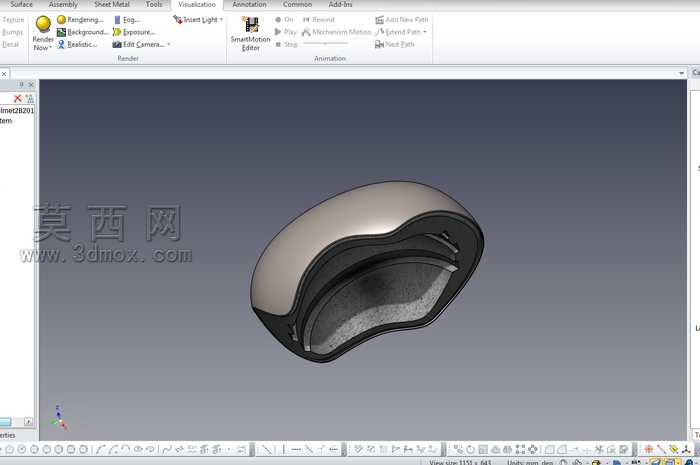Click the Decal option
700x465 pixels.
(10, 44)
